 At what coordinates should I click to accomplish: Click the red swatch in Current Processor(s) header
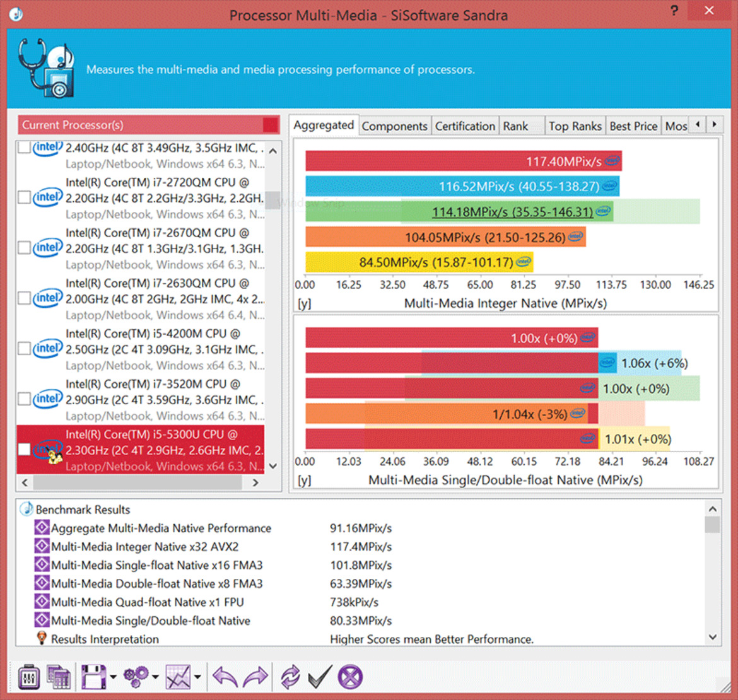pos(271,125)
